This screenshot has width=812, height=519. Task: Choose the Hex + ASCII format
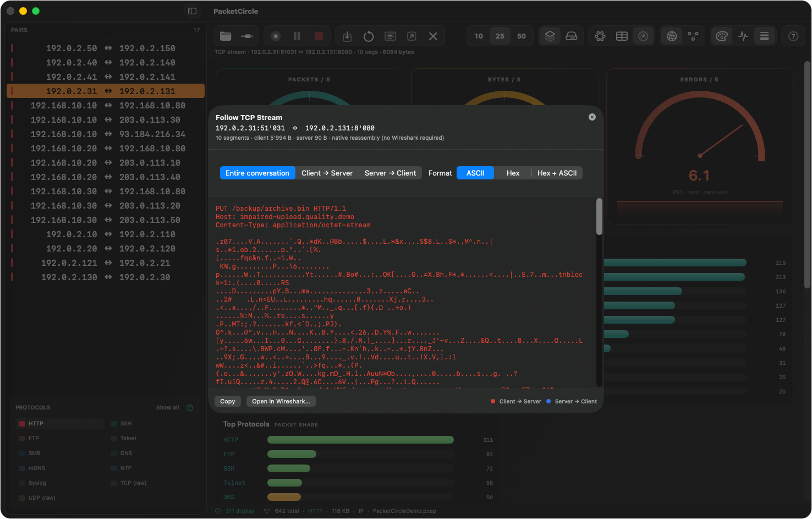click(557, 173)
